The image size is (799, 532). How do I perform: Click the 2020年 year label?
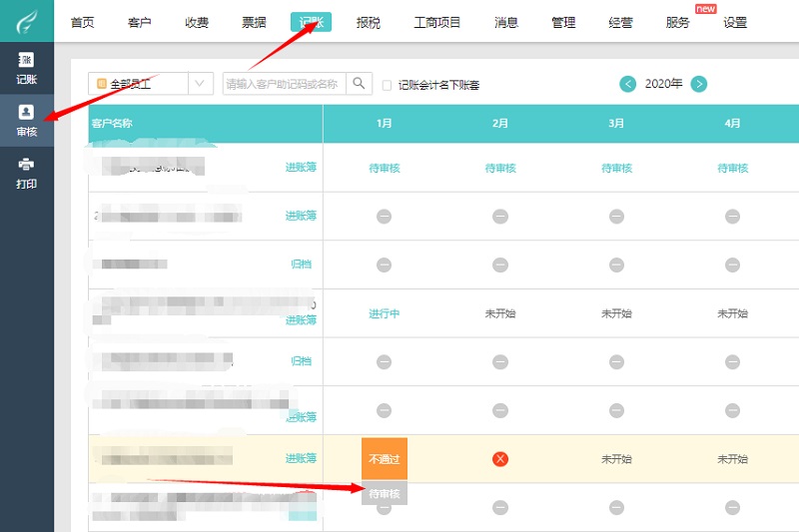663,84
